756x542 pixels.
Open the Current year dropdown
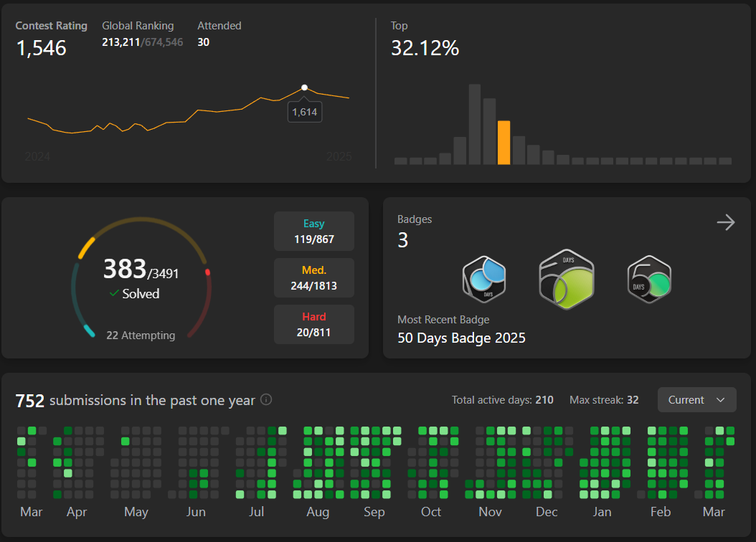[x=696, y=400]
